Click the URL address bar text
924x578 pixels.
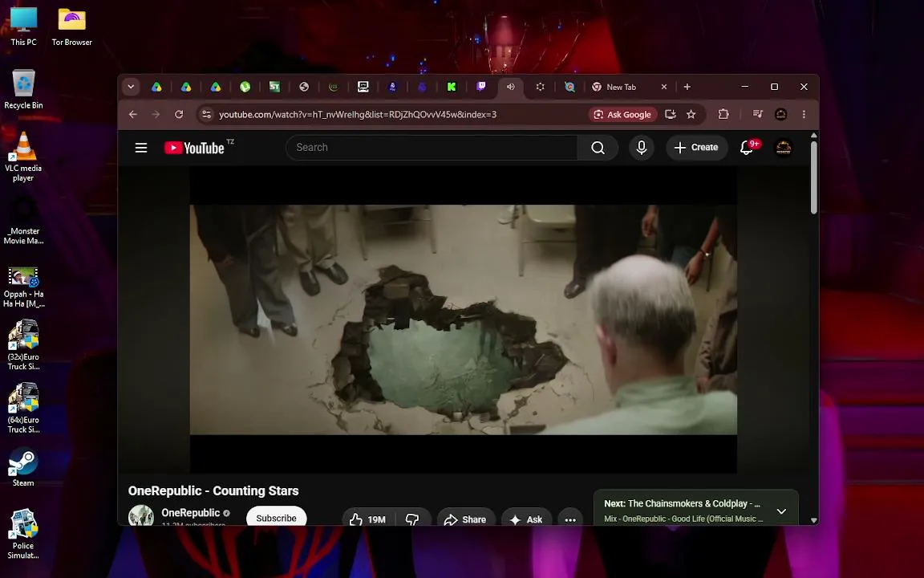pyautogui.click(x=358, y=115)
